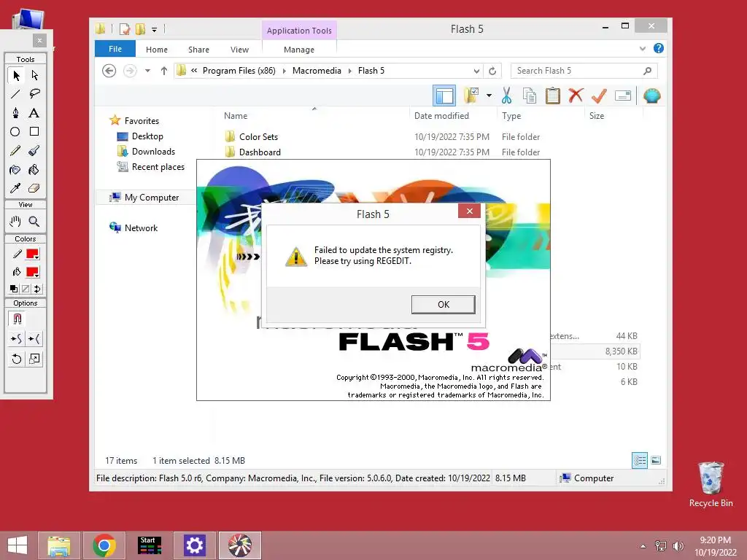The height and width of the screenshot is (560, 747).
Task: Select the Brush tool
Action: coord(34,150)
